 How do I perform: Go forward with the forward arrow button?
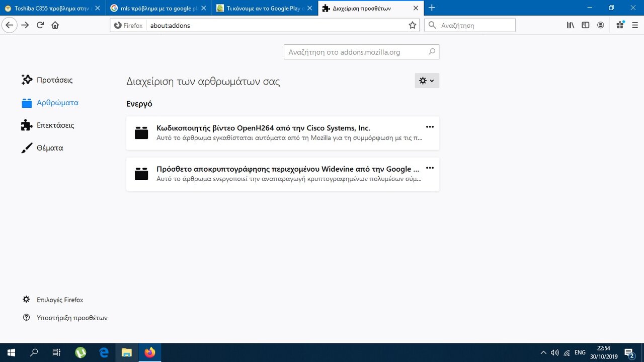[25, 25]
